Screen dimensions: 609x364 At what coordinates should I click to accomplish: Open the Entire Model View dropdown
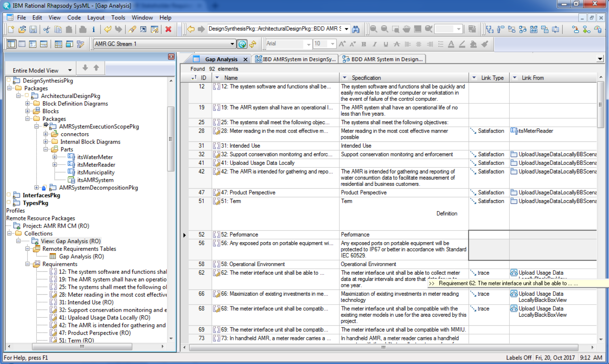coord(70,70)
